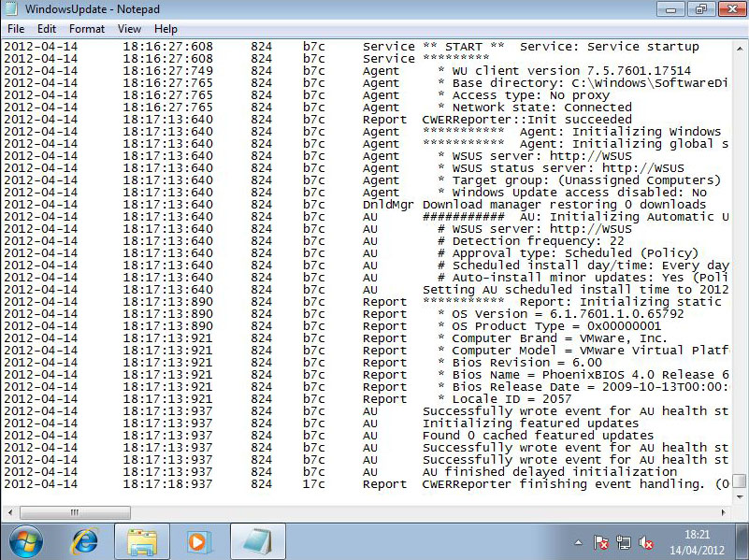
Task: Click the muted volume tray icon
Action: tap(646, 543)
